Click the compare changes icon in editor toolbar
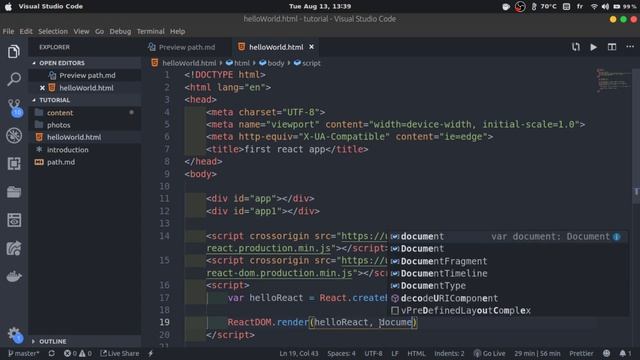This screenshot has width=640, height=360. (576, 47)
